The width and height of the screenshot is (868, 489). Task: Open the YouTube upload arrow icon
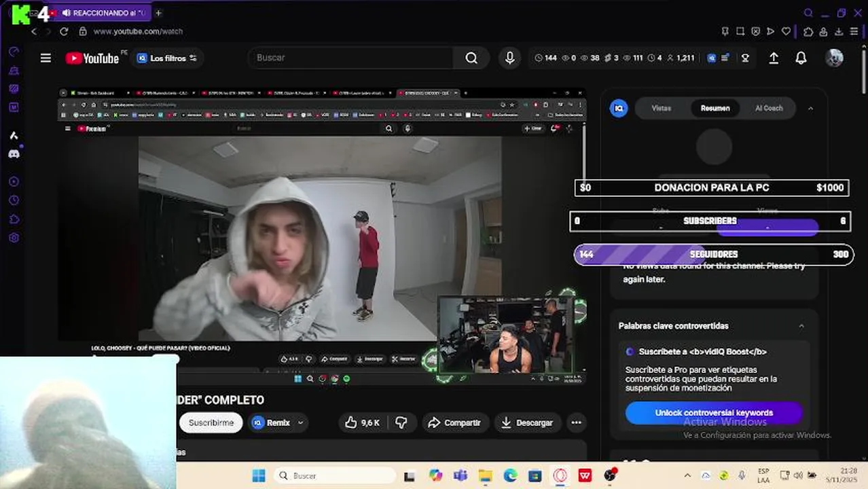point(774,58)
